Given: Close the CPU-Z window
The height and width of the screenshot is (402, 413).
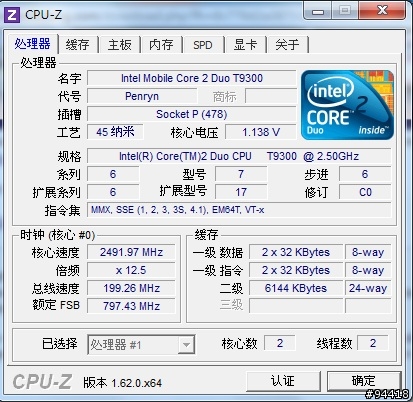Looking at the screenshot, I should (382, 11).
